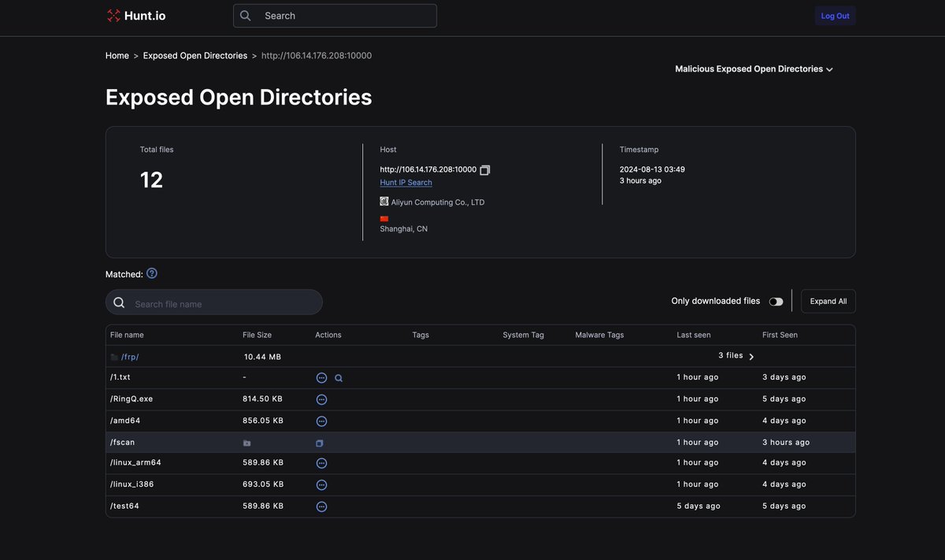Select the /RingQ.exe file name

coord(132,399)
